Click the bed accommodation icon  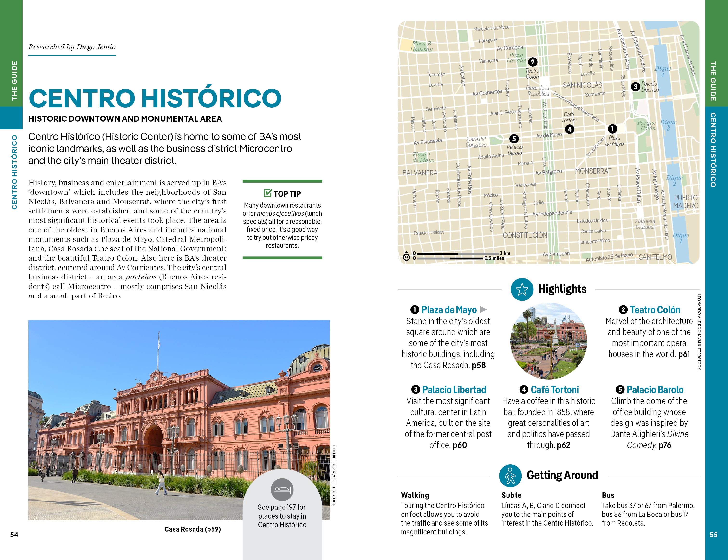tap(282, 489)
